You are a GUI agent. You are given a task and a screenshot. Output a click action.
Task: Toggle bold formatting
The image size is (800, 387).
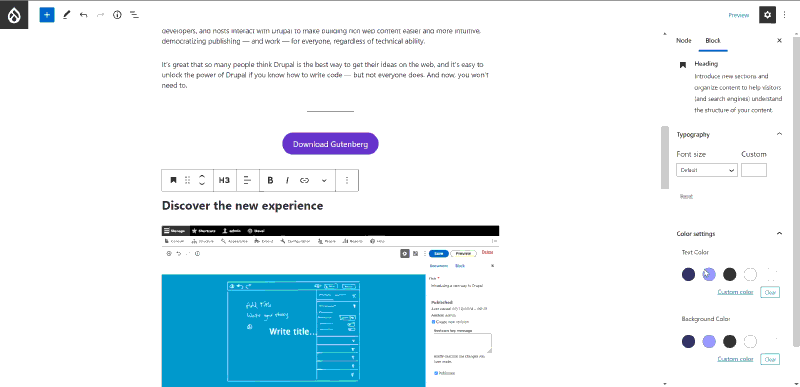(x=270, y=180)
